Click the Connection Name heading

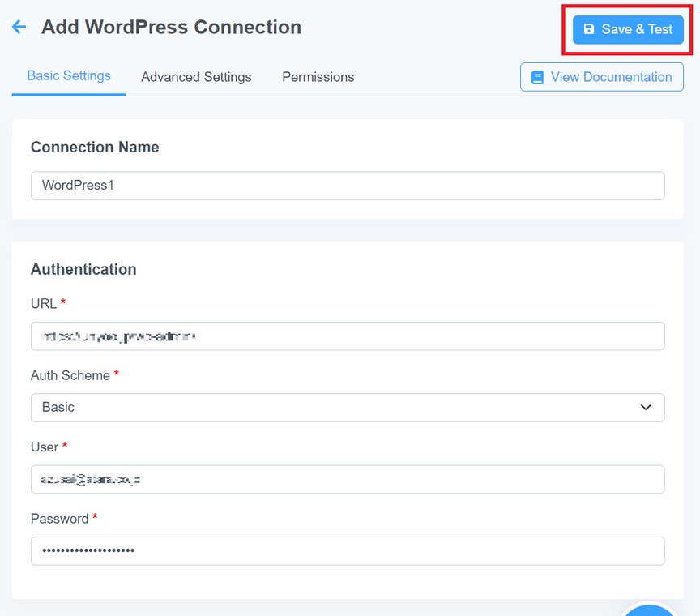pos(95,147)
